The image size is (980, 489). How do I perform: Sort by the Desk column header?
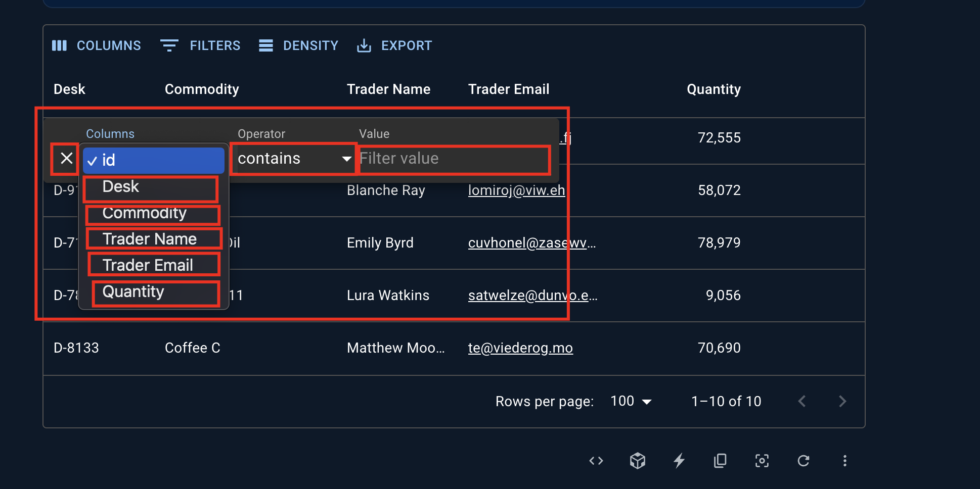69,89
